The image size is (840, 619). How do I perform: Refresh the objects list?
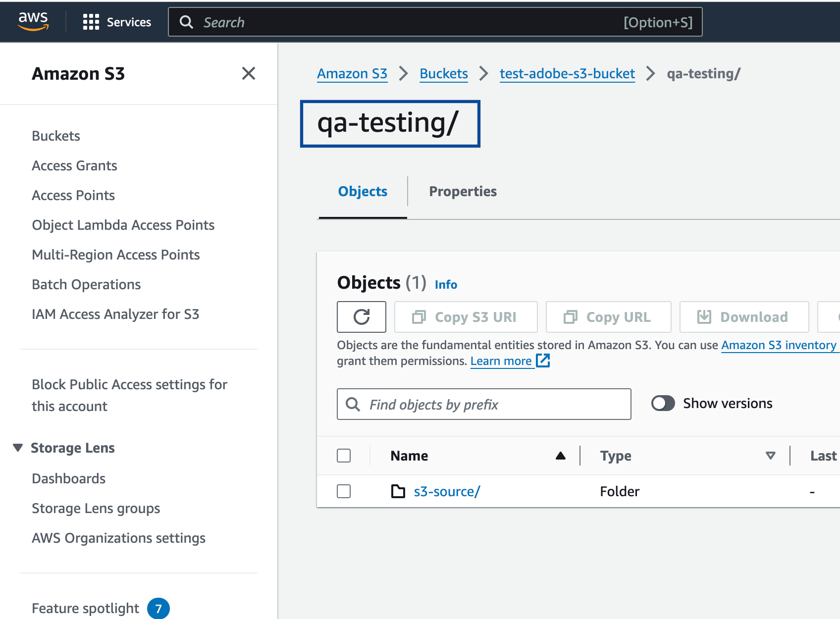coord(362,317)
